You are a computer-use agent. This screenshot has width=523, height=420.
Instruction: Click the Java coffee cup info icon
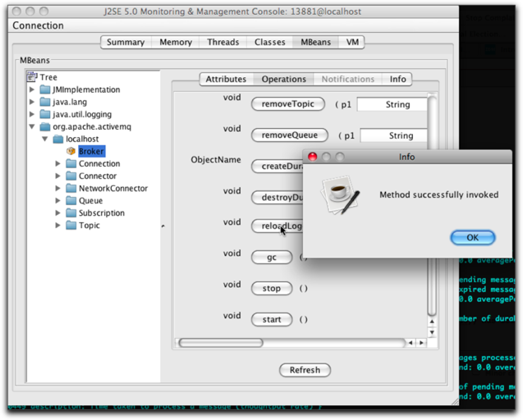339,195
